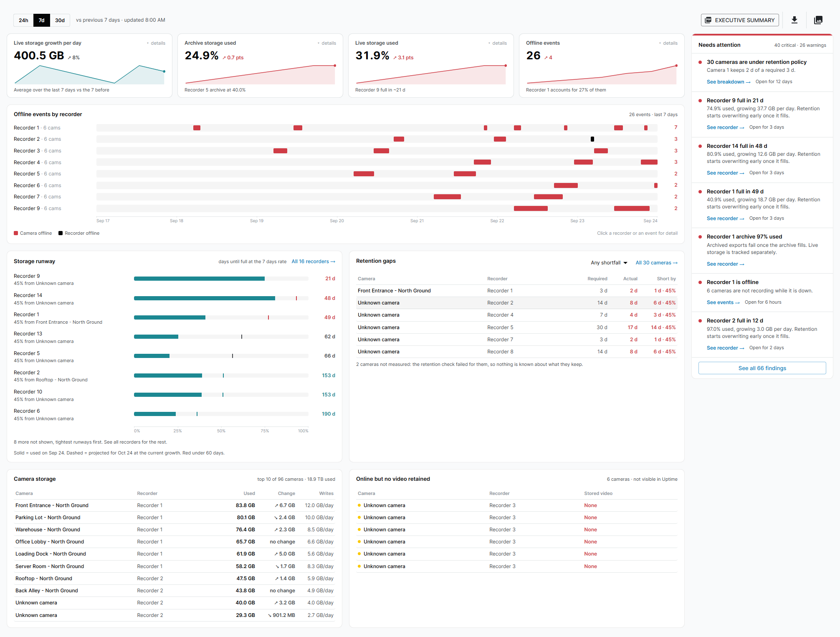Image resolution: width=840 pixels, height=637 pixels.
Task: Click Rooftop - North Ground camera row
Action: 175,579
